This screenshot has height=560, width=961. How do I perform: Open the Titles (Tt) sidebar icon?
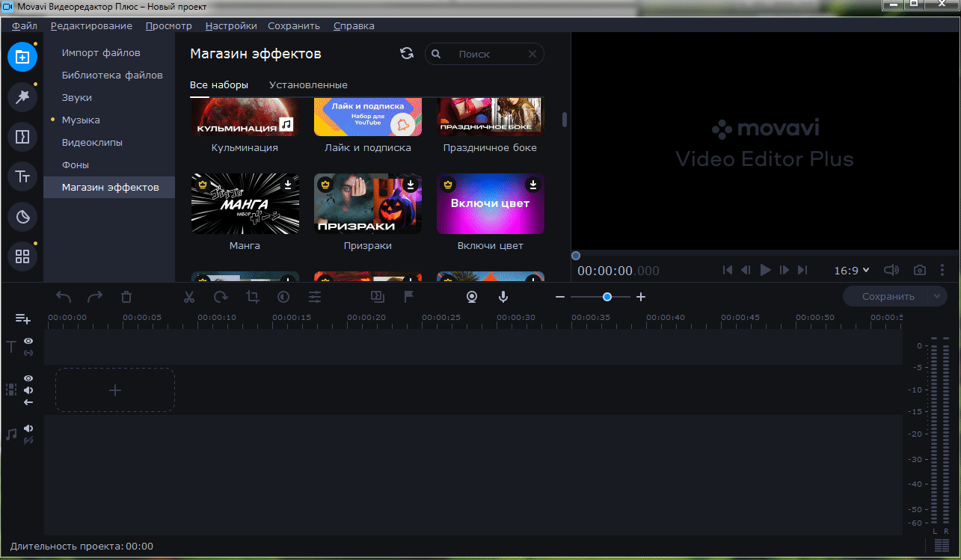(22, 176)
